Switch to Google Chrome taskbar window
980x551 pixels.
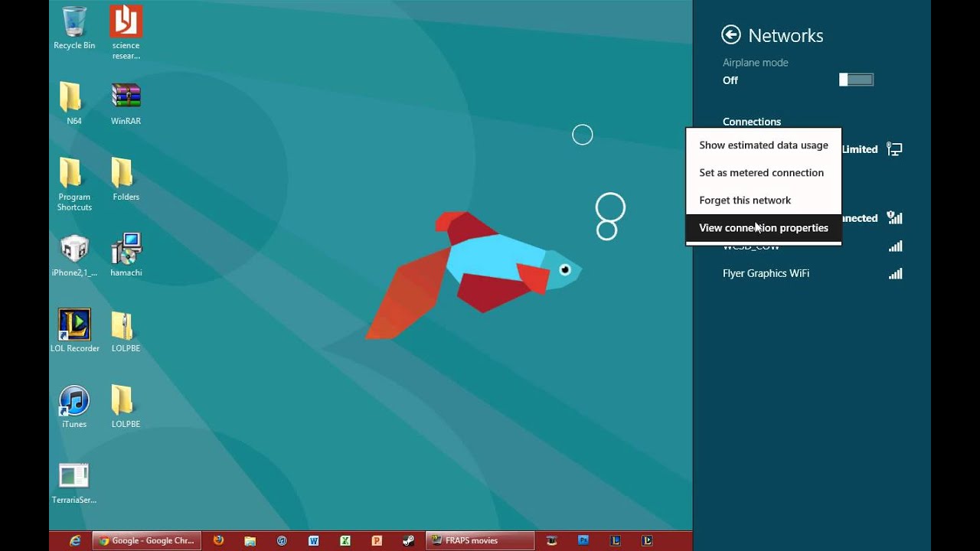pyautogui.click(x=146, y=540)
